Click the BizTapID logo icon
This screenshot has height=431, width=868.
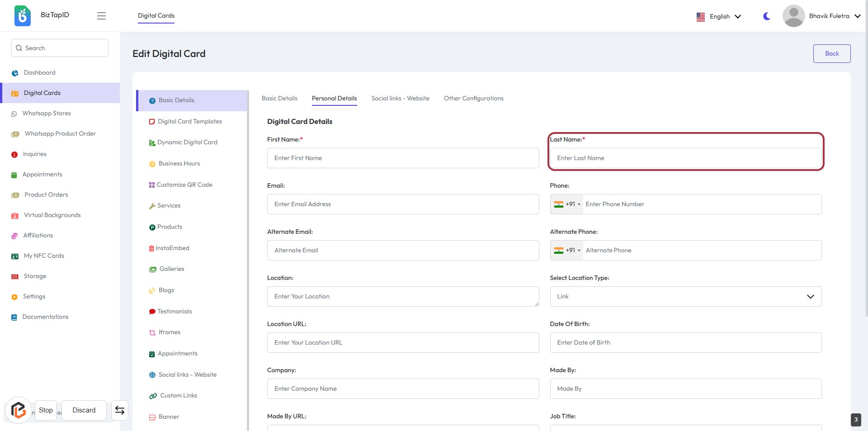(22, 16)
